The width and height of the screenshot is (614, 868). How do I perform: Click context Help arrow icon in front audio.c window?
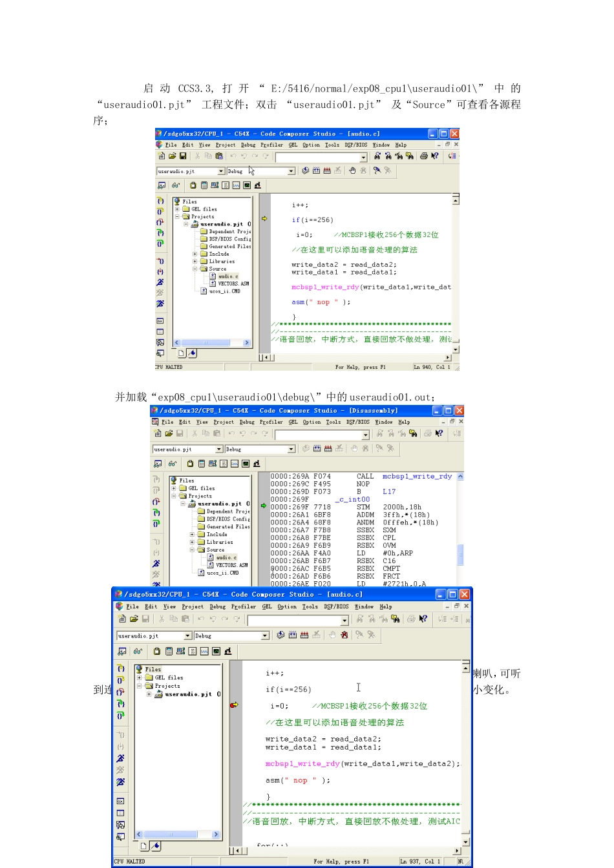click(x=423, y=619)
